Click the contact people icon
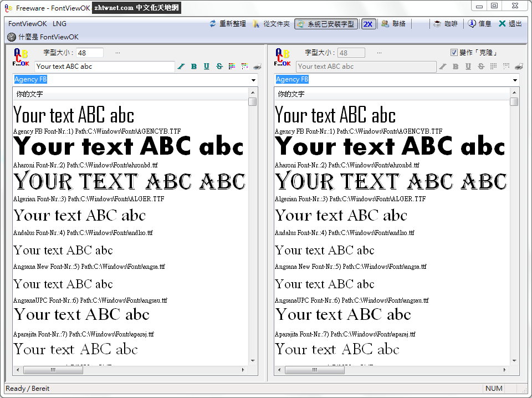Image resolution: width=532 pixels, height=398 pixels. (385, 24)
